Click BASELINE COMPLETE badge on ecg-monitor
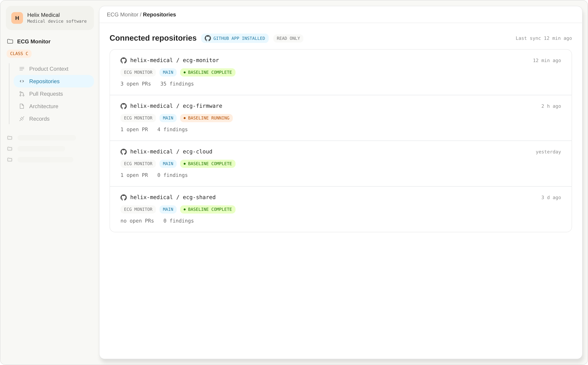 208,72
